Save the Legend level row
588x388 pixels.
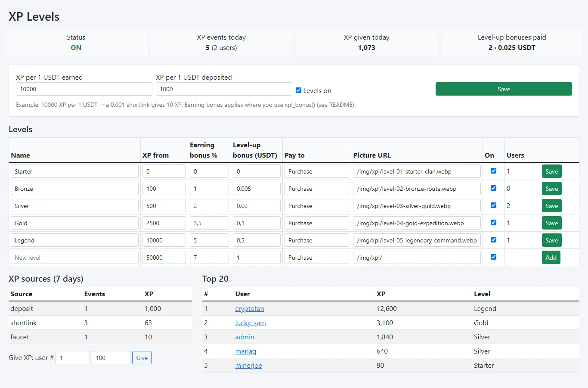tap(551, 240)
